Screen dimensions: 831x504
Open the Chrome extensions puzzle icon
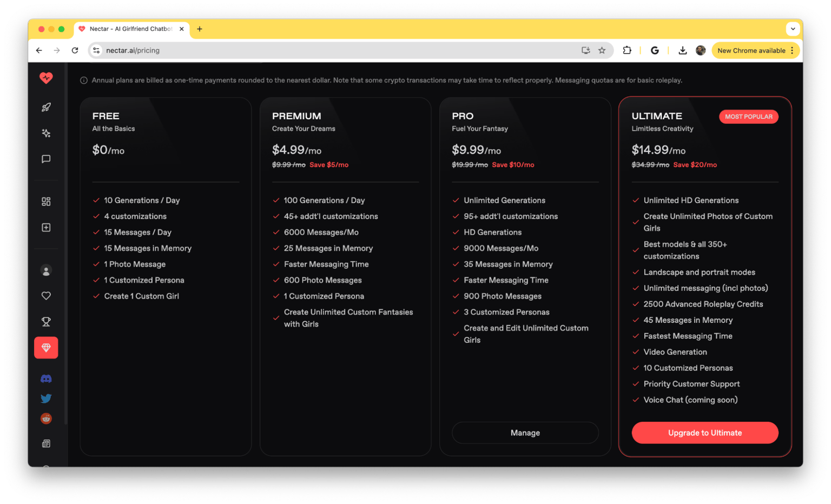click(627, 50)
